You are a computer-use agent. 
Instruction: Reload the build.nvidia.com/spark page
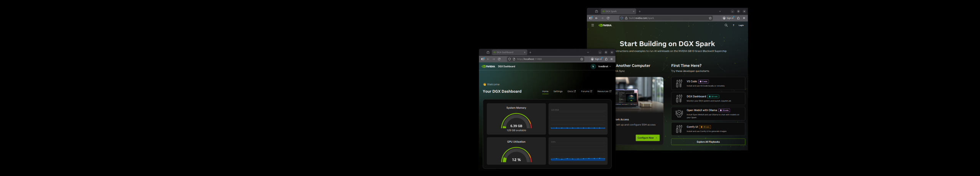click(608, 18)
